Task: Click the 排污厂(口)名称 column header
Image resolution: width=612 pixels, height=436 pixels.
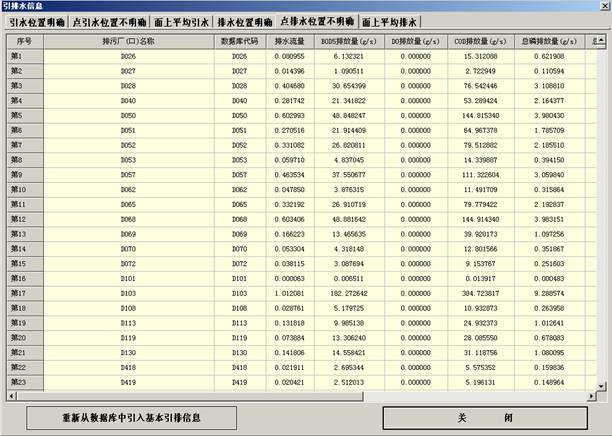Action: pos(128,42)
